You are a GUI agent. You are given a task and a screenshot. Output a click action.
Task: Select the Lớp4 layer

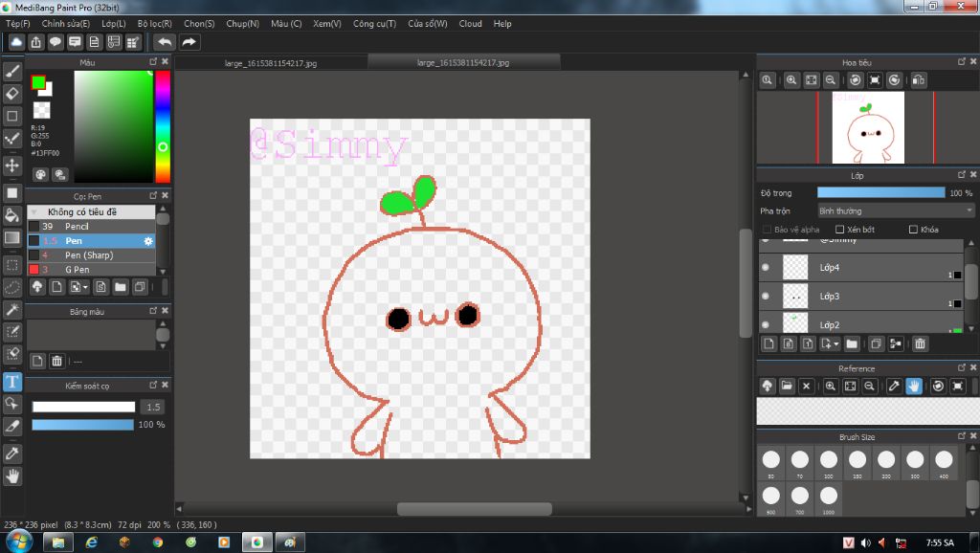point(860,268)
